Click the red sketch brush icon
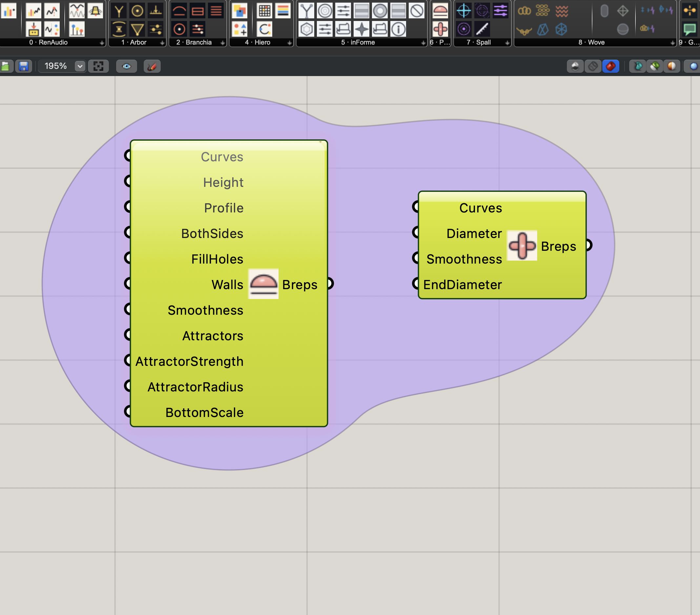This screenshot has width=700, height=615. 152,66
